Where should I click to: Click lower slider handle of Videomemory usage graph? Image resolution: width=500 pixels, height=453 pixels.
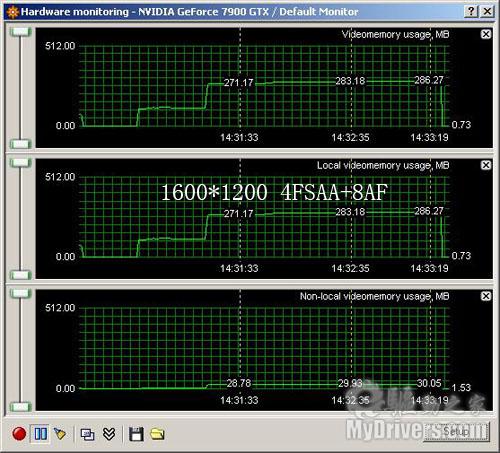coord(21,144)
